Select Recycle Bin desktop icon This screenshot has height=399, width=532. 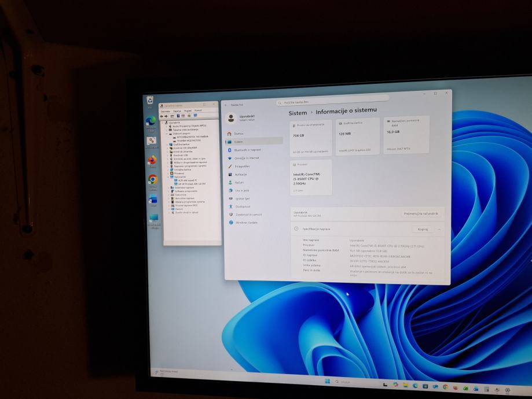[x=150, y=101]
